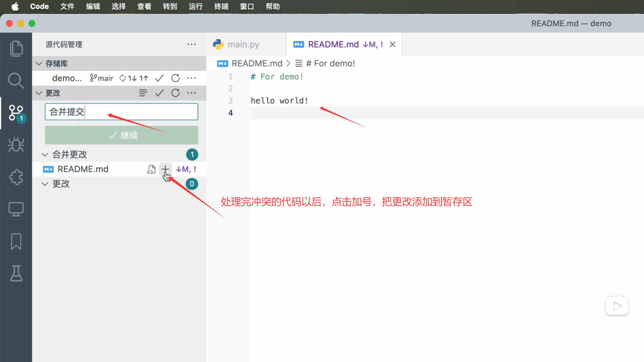The height and width of the screenshot is (362, 644).
Task: Click the main branch checkout label
Action: [x=102, y=78]
